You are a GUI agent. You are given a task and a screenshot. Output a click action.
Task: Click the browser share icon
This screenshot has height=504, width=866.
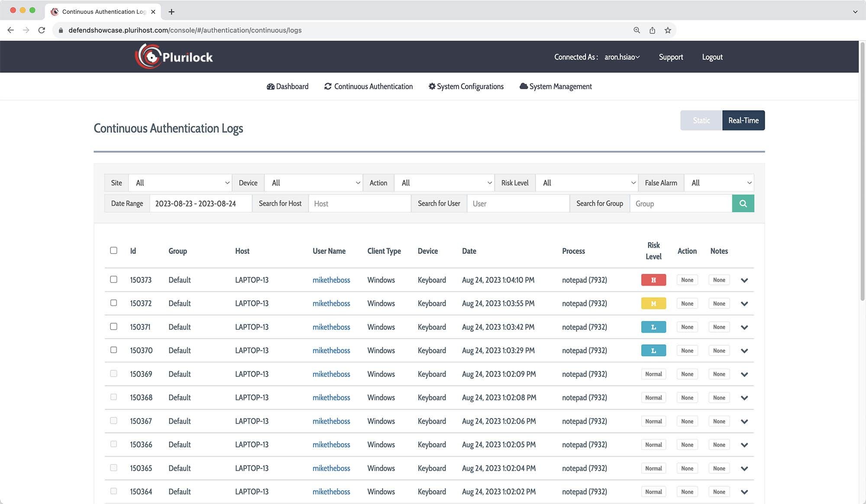click(x=652, y=30)
